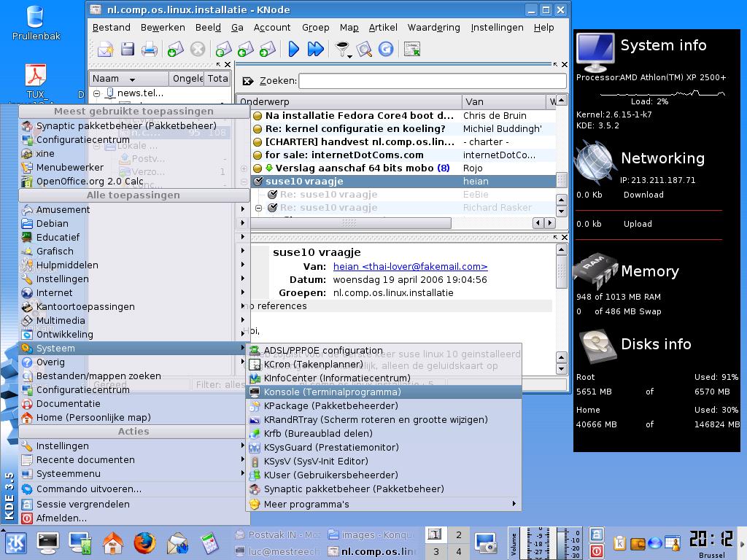Click the get new articles envelope icon
This screenshot has height=560, width=747.
coord(175,49)
